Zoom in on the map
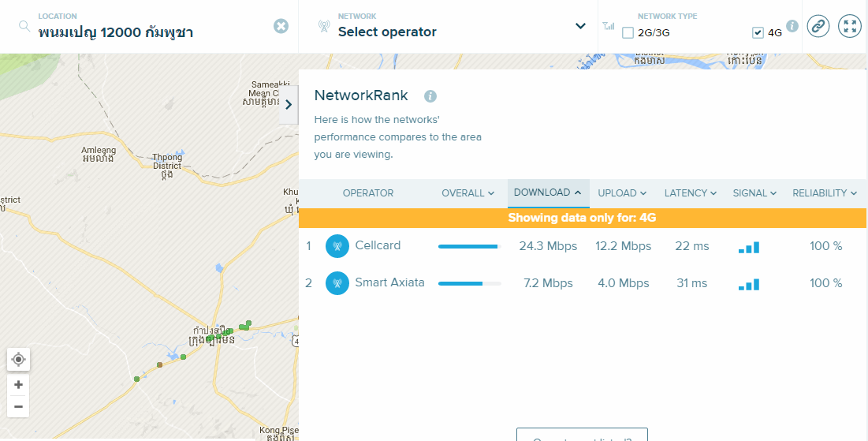The image size is (868, 441). click(x=19, y=384)
